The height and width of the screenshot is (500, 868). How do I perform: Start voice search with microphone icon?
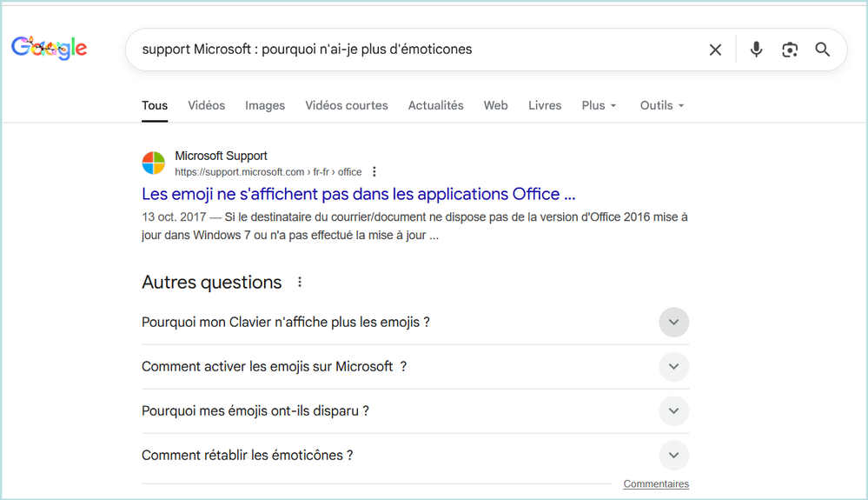coord(756,50)
